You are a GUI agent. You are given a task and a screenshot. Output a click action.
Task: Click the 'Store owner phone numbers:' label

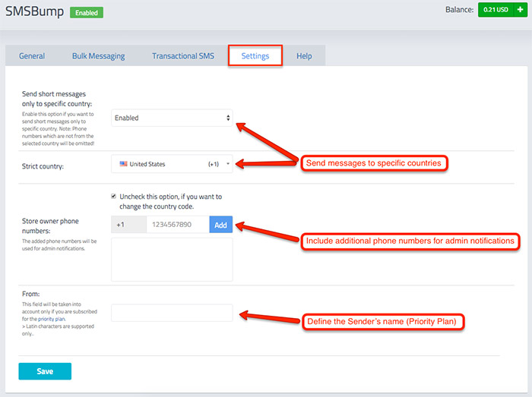pyautogui.click(x=50, y=226)
